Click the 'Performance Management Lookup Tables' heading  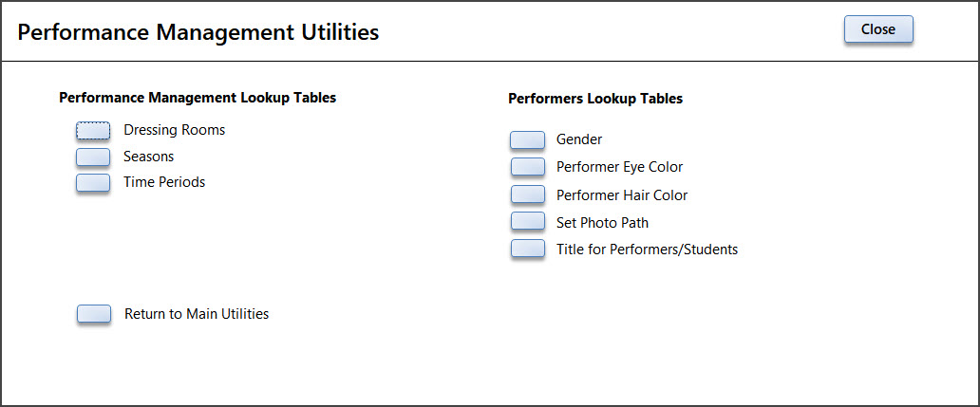point(198,98)
